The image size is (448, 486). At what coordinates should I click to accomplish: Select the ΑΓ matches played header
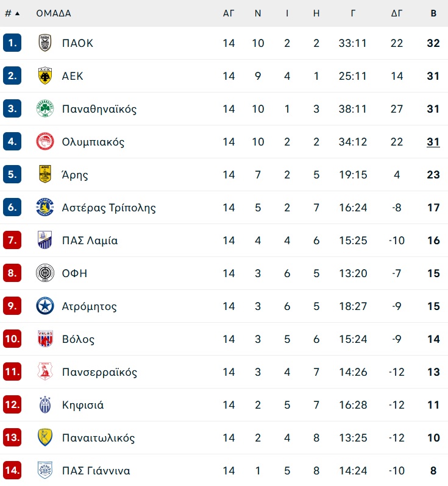[x=229, y=13]
